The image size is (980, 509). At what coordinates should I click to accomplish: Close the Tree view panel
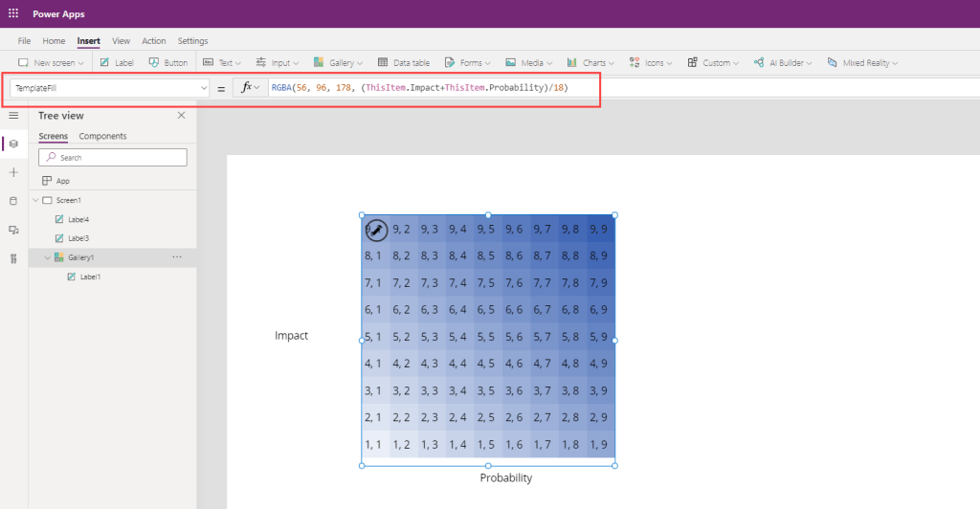tap(182, 115)
